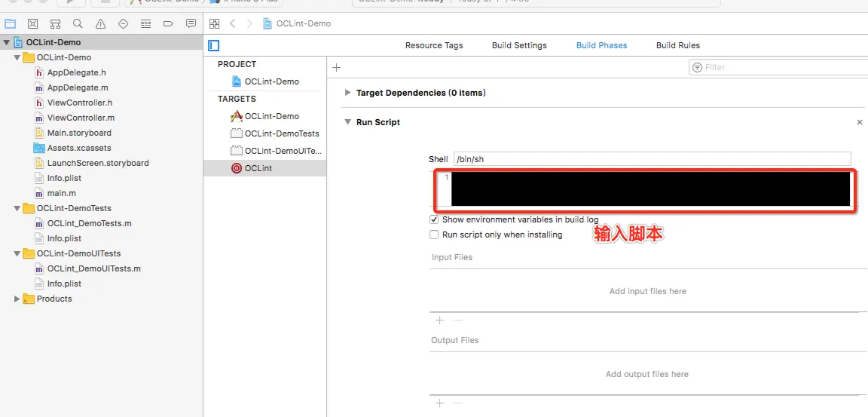The image size is (868, 417).
Task: Open the Issue navigator warning icon
Action: (100, 24)
